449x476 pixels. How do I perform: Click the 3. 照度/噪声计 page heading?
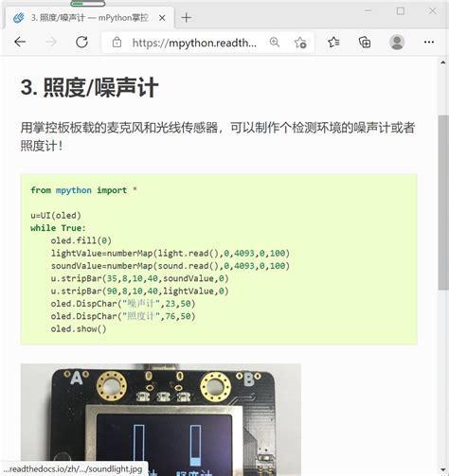pyautogui.click(x=89, y=88)
